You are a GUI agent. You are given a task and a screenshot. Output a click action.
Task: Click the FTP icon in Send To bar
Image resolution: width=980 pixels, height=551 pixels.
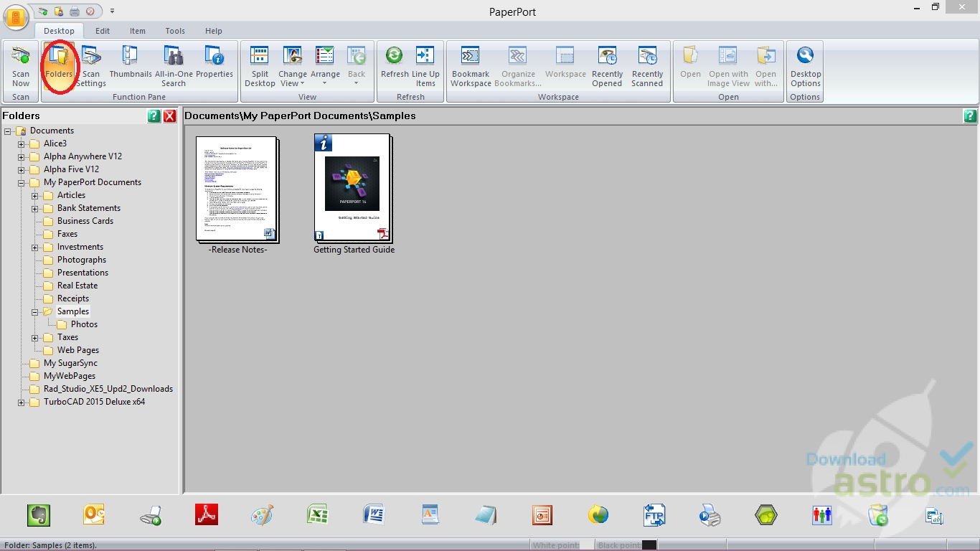[654, 514]
